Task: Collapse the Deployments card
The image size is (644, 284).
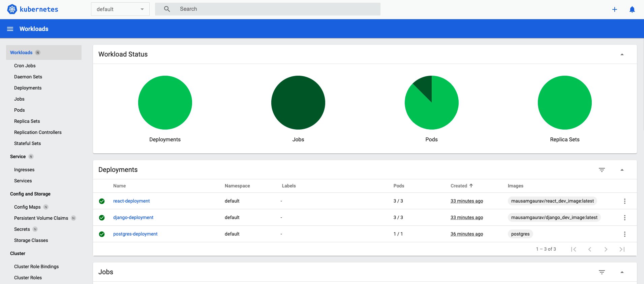Action: 622,170
